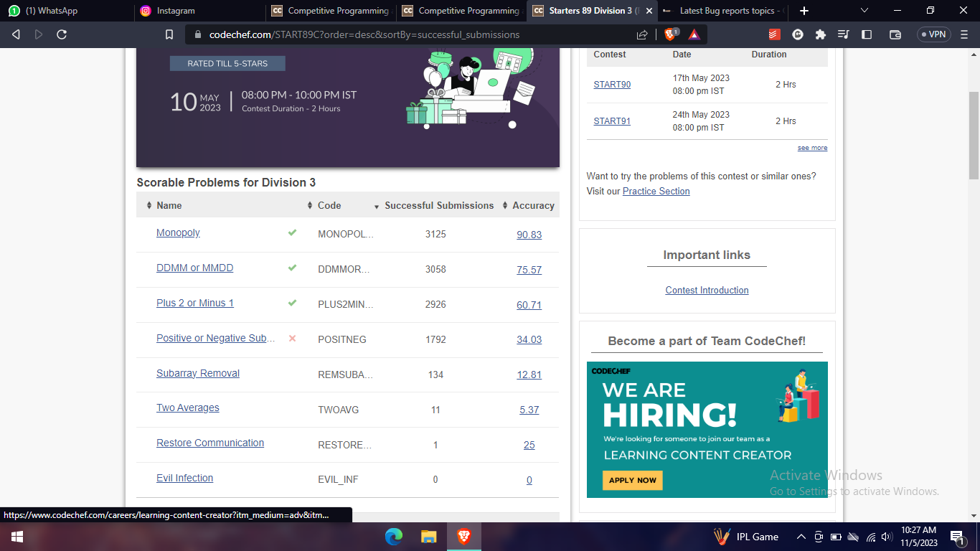Image resolution: width=980 pixels, height=551 pixels.
Task: Open the IPL Game taskbar widget
Action: (x=746, y=537)
